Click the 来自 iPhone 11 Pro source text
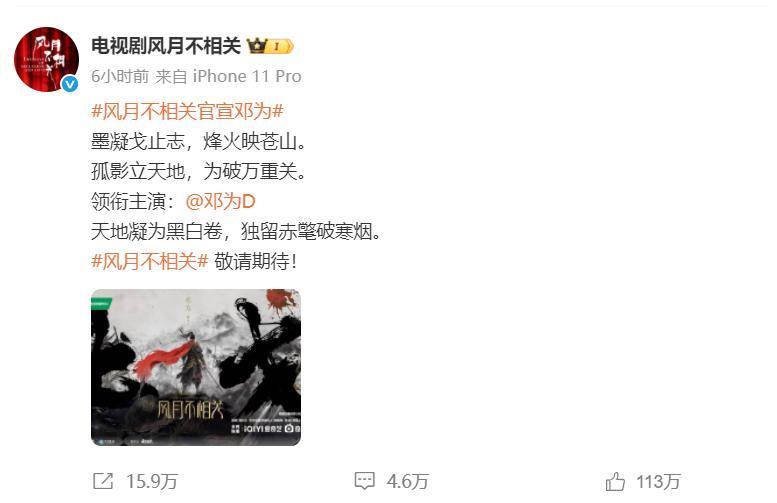This screenshot has width=777, height=503. pos(228,76)
